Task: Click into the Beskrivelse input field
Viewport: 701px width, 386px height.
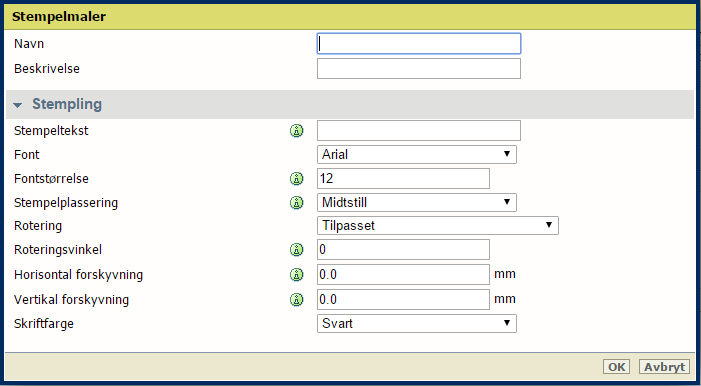Action: point(419,68)
